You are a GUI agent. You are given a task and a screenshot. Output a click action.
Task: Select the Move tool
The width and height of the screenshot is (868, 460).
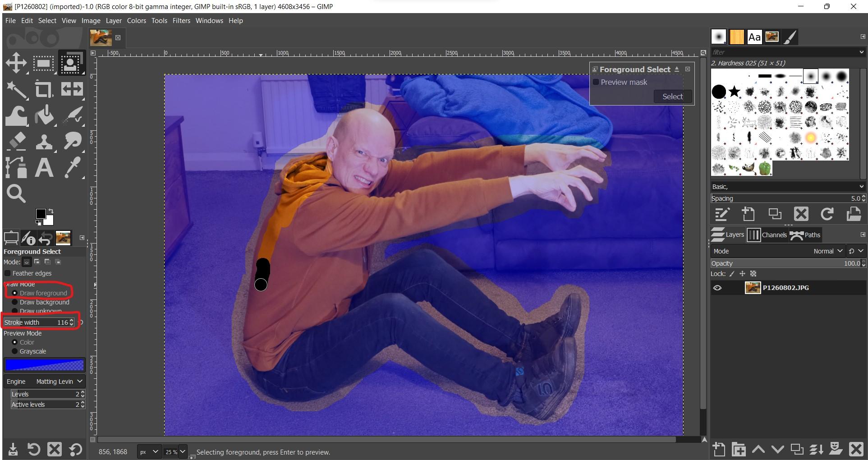[16, 63]
